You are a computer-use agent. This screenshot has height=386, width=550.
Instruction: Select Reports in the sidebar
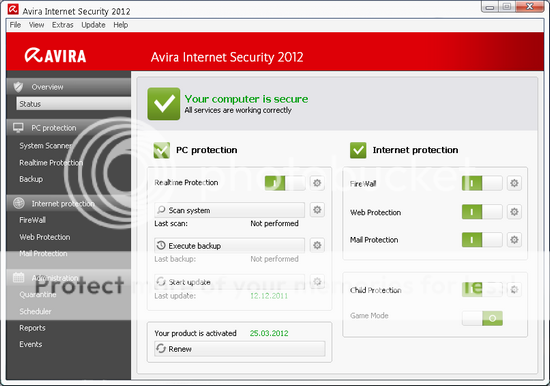point(32,328)
